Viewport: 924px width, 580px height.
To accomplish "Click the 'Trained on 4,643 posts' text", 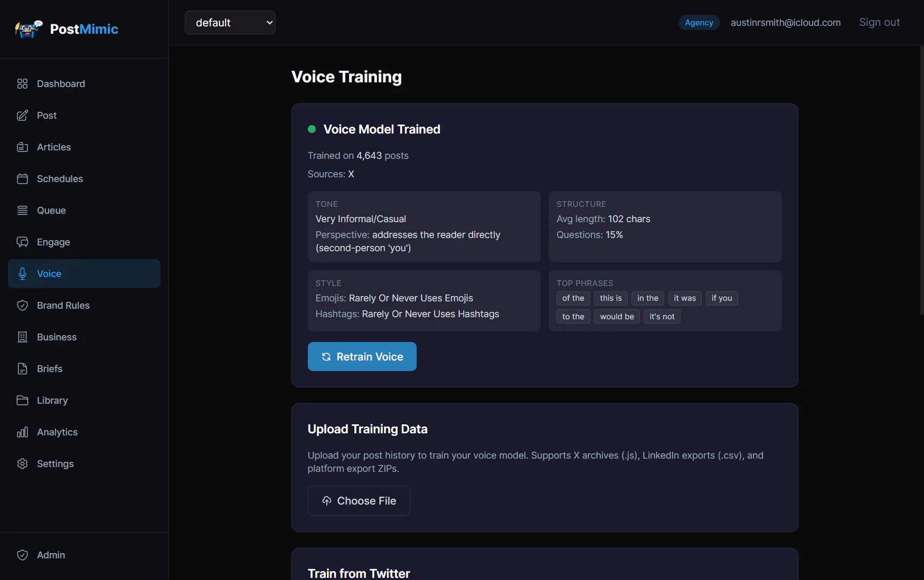I will click(x=358, y=156).
